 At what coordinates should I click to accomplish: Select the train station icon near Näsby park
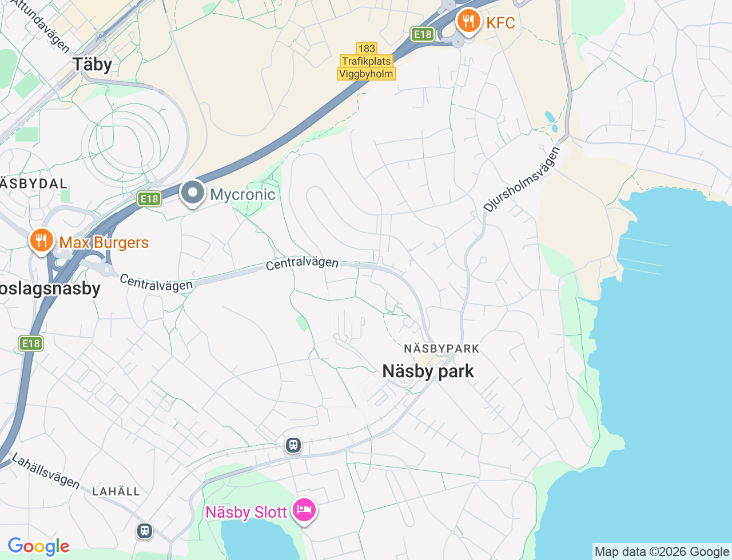coord(293,445)
